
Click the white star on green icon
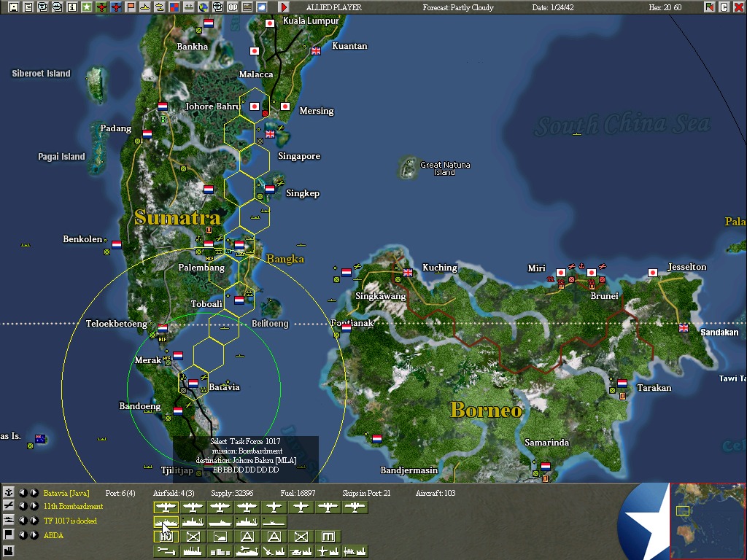[86, 7]
